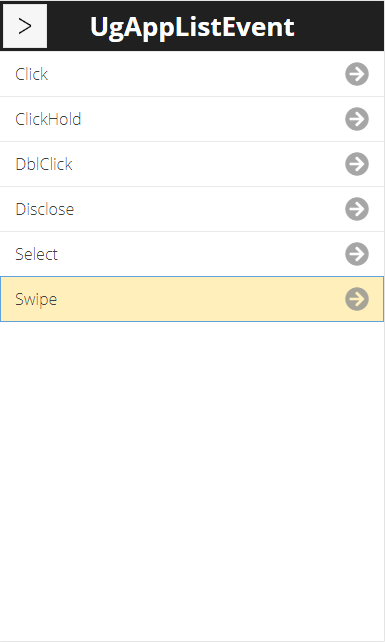Click the middle of the highlighted Swipe row

pyautogui.click(x=192, y=299)
